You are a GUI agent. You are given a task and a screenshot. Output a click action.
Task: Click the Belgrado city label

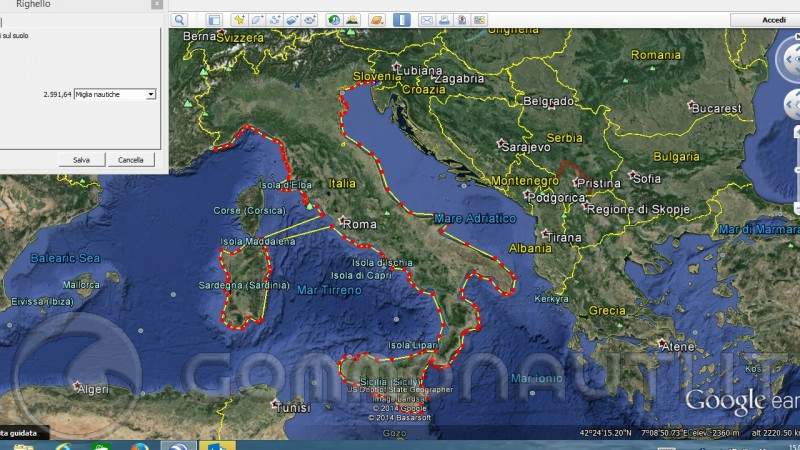tap(548, 101)
